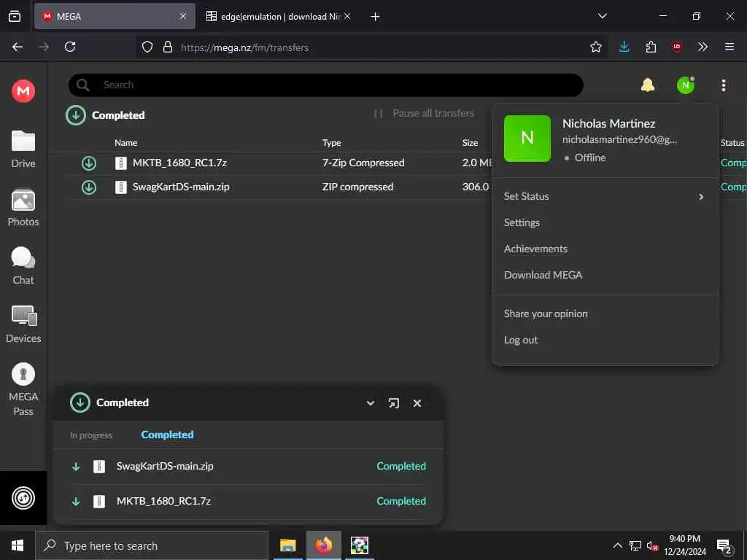
Task: Open the list all tabs dropdown arrow
Action: [x=602, y=16]
